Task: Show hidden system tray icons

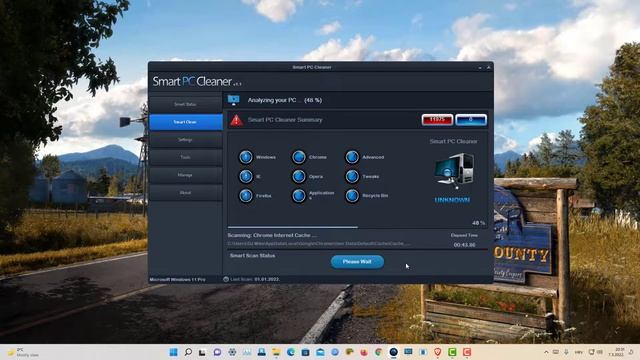Action: [x=546, y=352]
